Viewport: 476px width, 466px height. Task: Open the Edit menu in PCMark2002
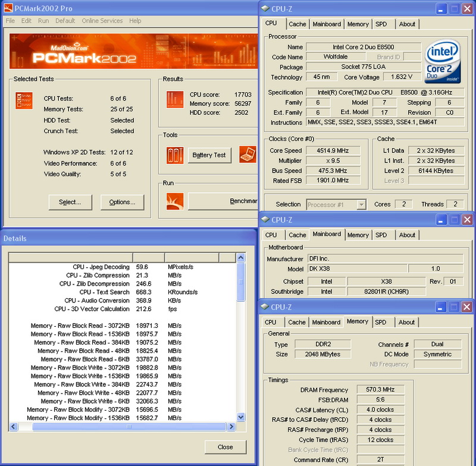tap(26, 21)
